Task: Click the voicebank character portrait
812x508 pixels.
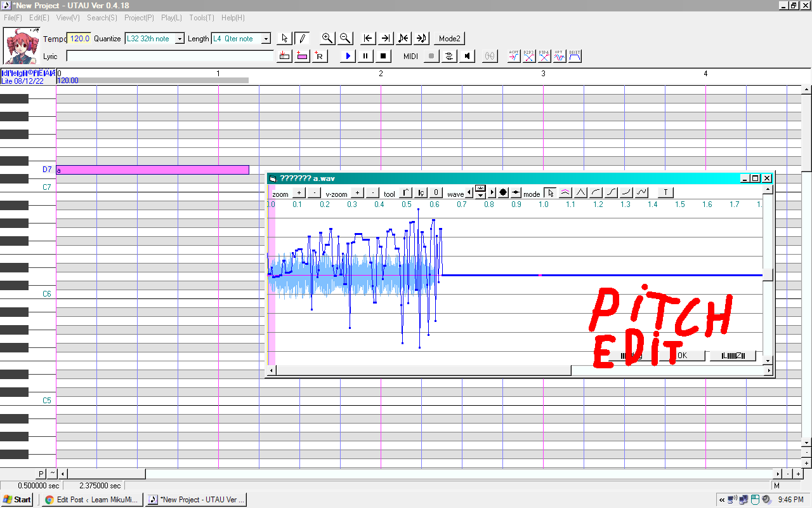Action: (x=22, y=46)
